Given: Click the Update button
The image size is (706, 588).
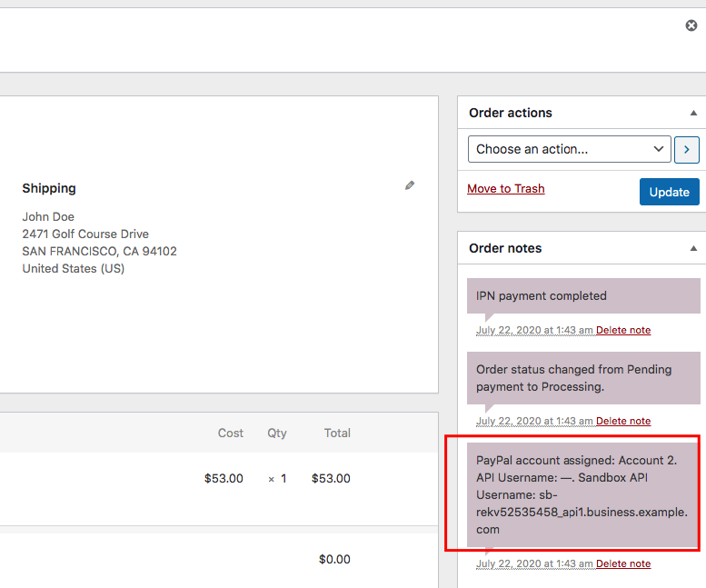Looking at the screenshot, I should click(x=669, y=192).
